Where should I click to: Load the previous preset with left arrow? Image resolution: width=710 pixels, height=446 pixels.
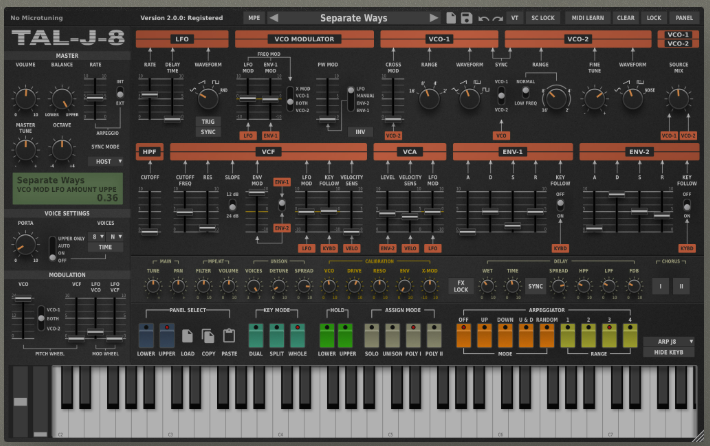(273, 18)
